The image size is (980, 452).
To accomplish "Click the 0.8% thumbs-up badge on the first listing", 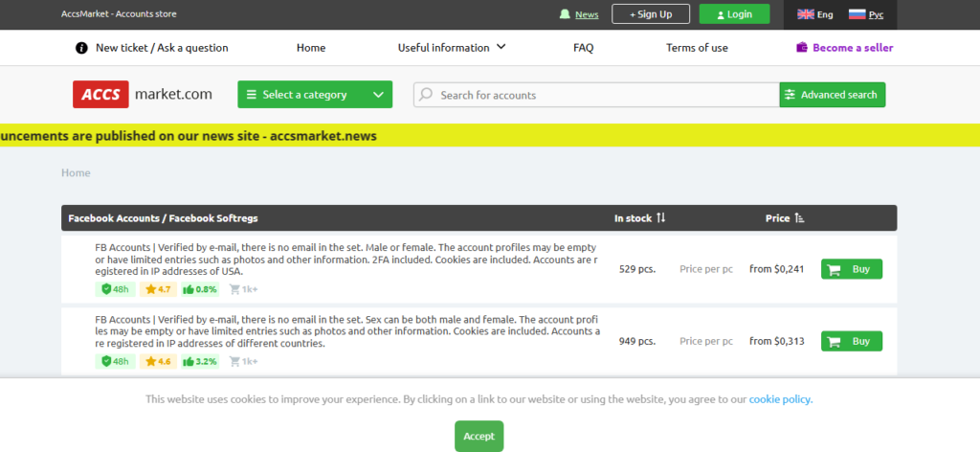I will click(x=200, y=288).
